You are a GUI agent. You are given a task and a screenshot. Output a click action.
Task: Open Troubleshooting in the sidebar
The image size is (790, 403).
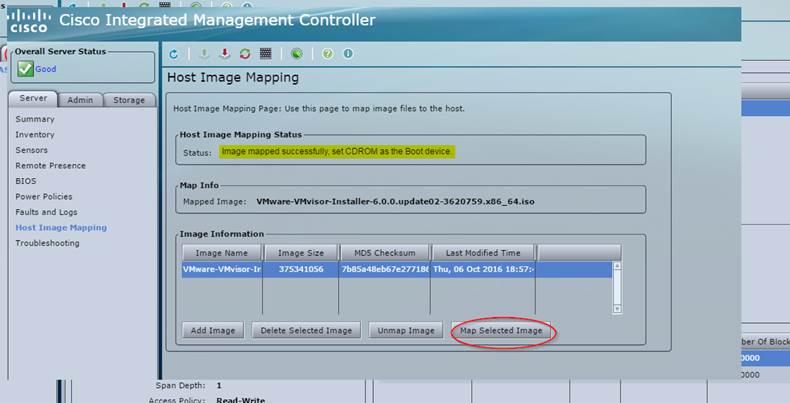[x=47, y=243]
